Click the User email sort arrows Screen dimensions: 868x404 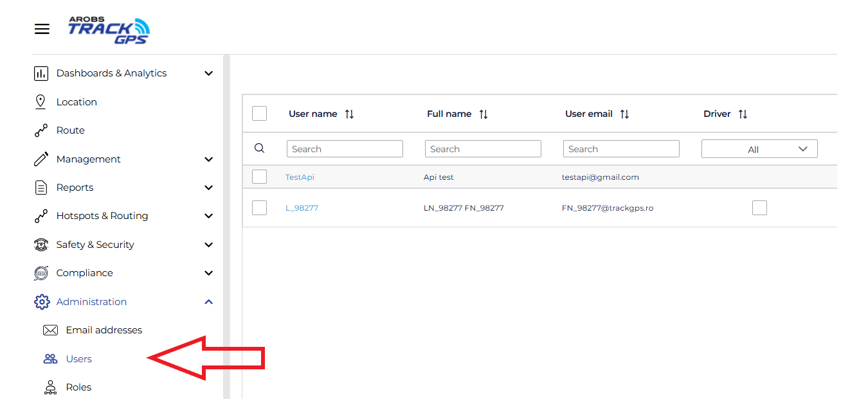pos(624,114)
